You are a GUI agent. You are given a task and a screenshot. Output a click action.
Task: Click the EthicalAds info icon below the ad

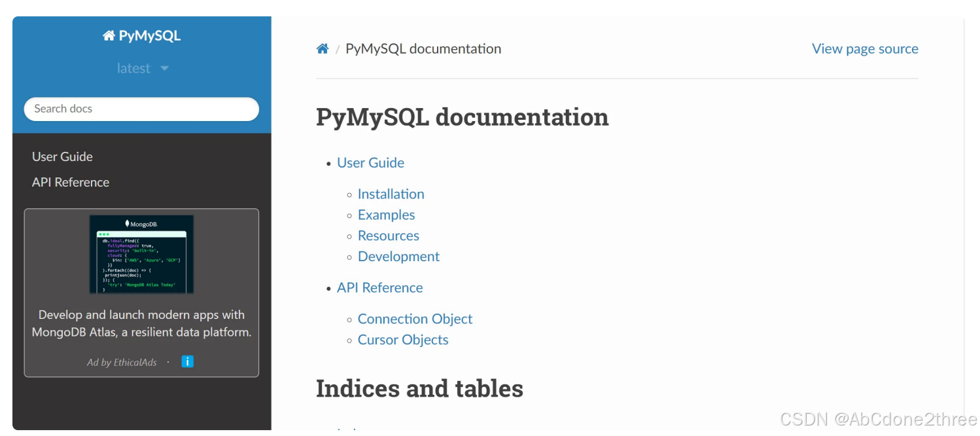pos(188,361)
